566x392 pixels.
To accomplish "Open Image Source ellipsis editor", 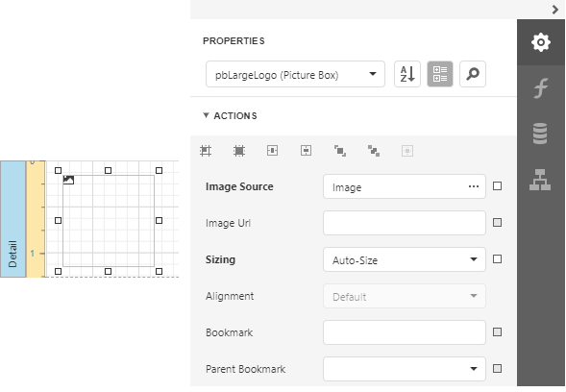I will [474, 186].
